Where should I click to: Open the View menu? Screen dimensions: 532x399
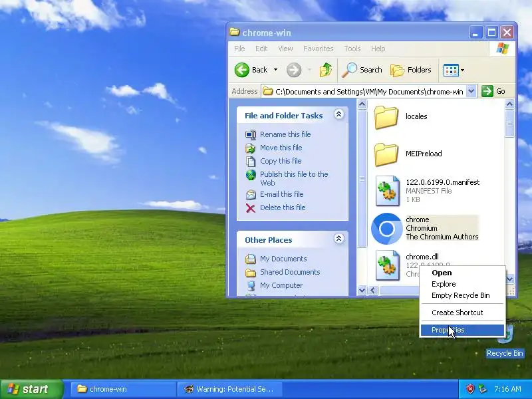click(x=285, y=49)
